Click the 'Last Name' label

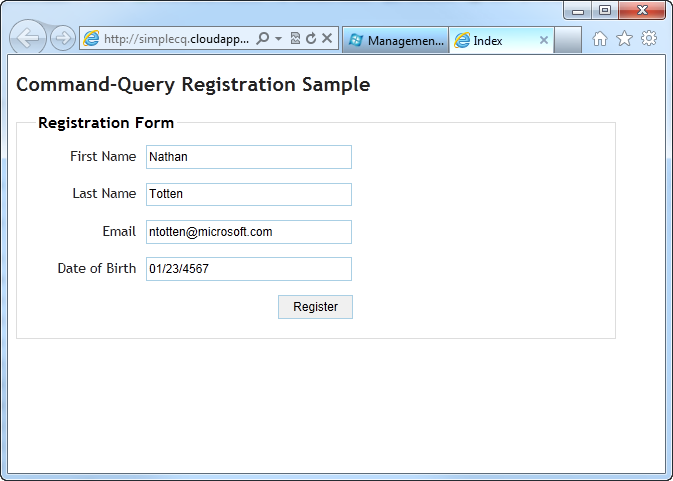104,194
